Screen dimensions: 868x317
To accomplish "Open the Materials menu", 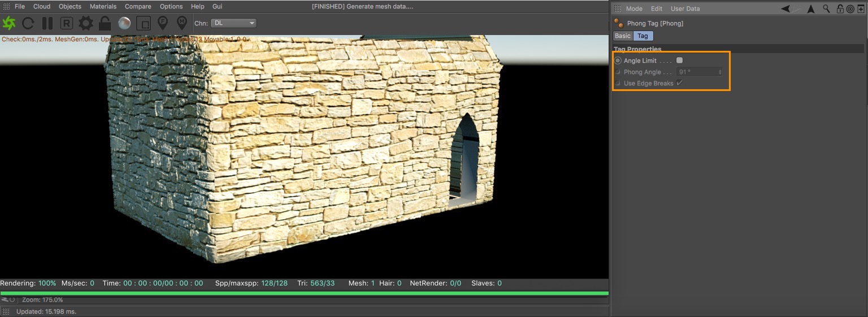I will pyautogui.click(x=103, y=6).
